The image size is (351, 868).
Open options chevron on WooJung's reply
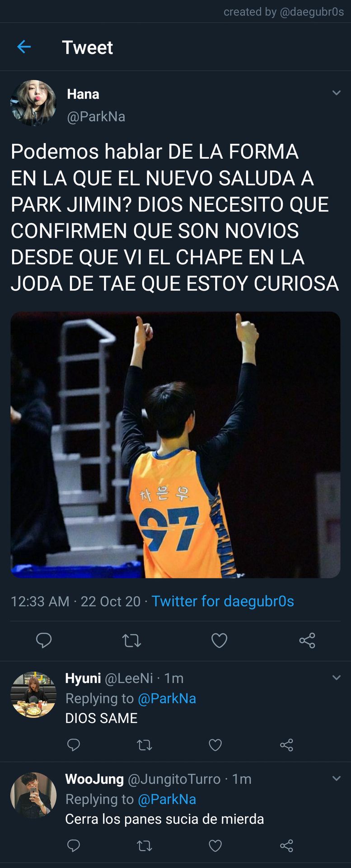pos(336,778)
